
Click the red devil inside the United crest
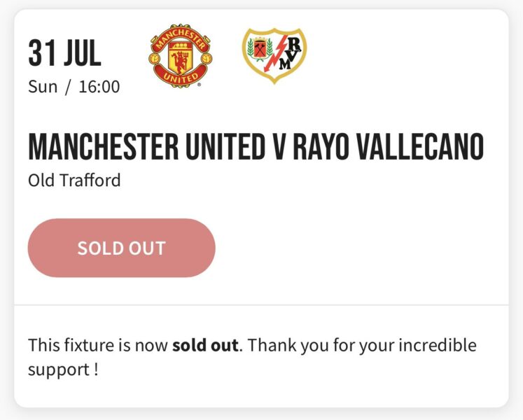click(181, 57)
